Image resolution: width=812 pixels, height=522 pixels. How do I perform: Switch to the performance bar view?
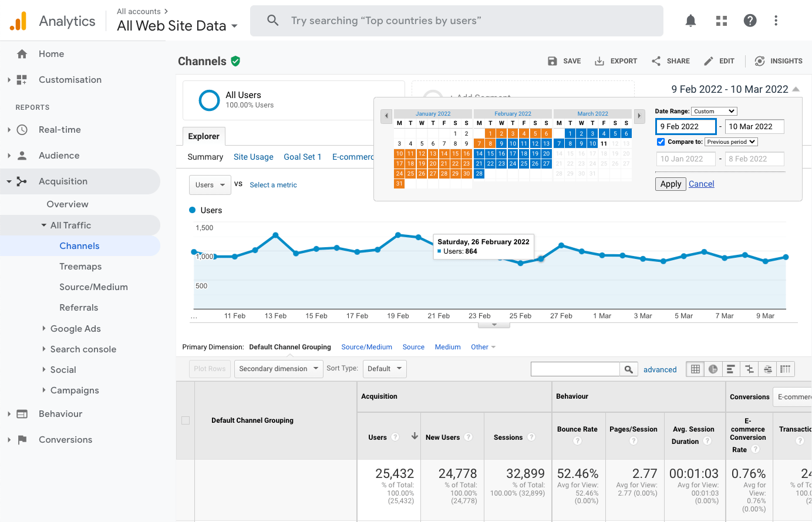(x=731, y=369)
